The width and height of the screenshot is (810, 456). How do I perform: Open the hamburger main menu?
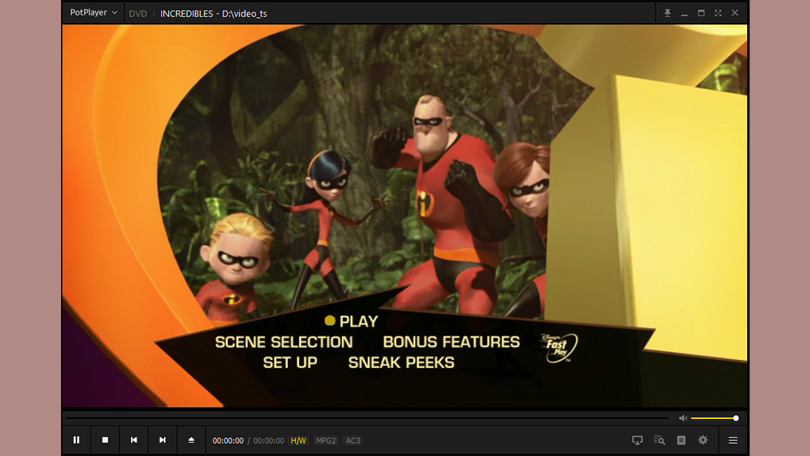(x=733, y=440)
